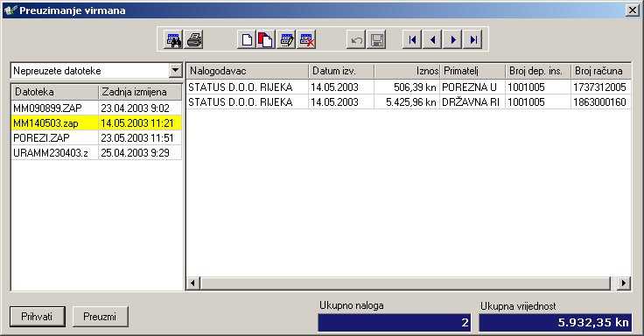
Task: Click horizontal scrollbar left arrow
Action: [x=193, y=283]
